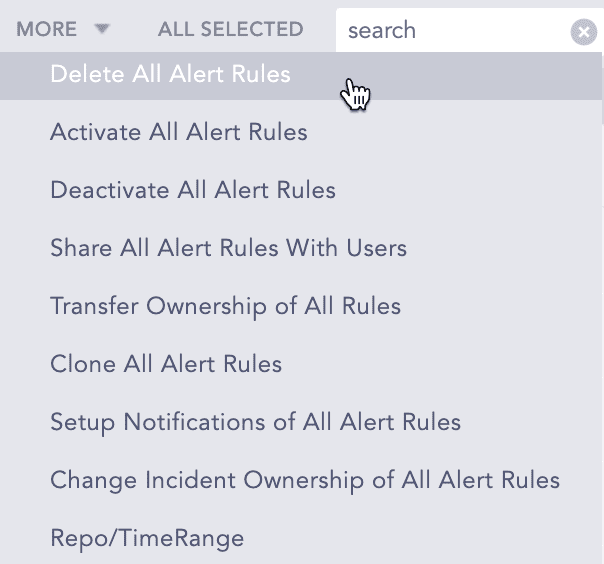The height and width of the screenshot is (564, 604).
Task: Select Change Incident Ownership of All Alert Rules
Action: pyautogui.click(x=305, y=480)
